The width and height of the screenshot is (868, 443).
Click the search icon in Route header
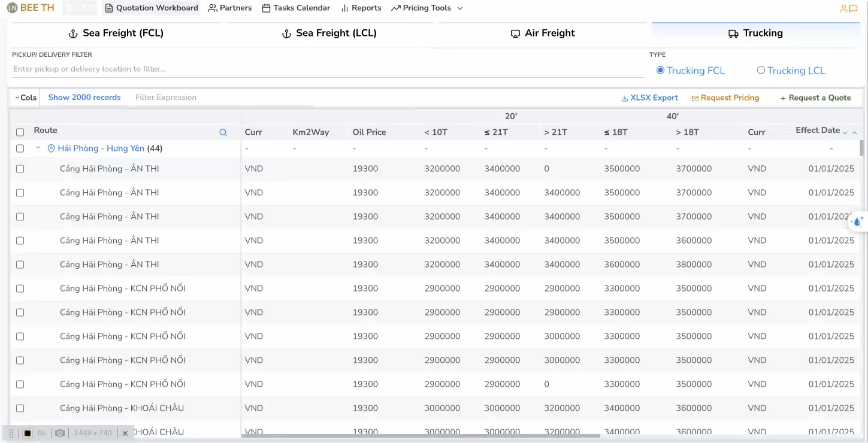(x=223, y=132)
